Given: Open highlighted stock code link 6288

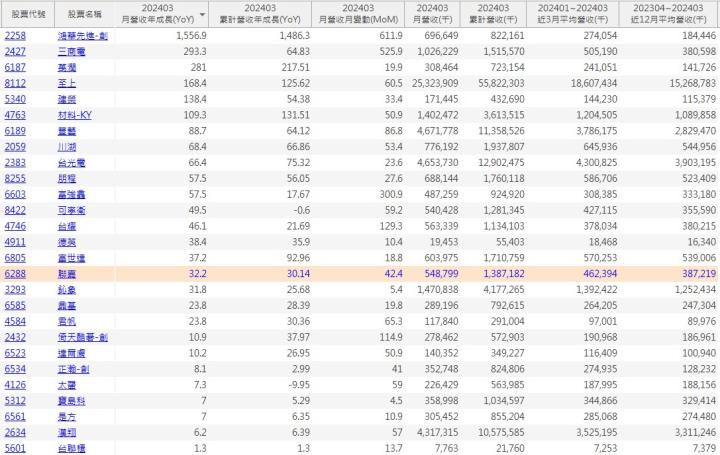Looking at the screenshot, I should pos(15,274).
